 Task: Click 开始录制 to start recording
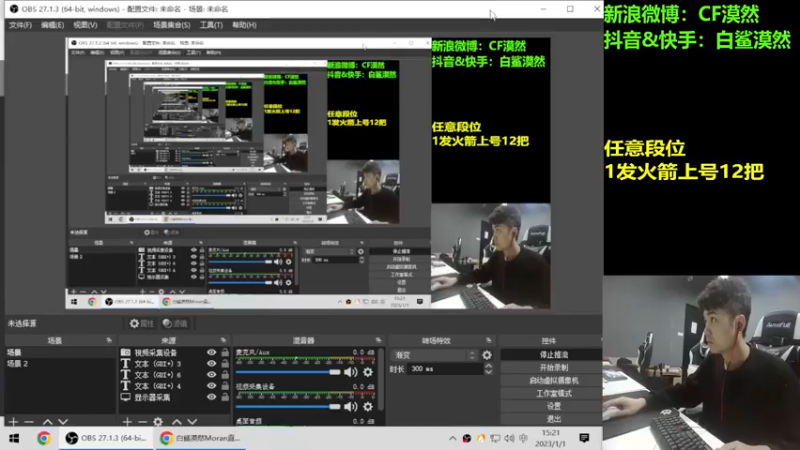(x=553, y=367)
